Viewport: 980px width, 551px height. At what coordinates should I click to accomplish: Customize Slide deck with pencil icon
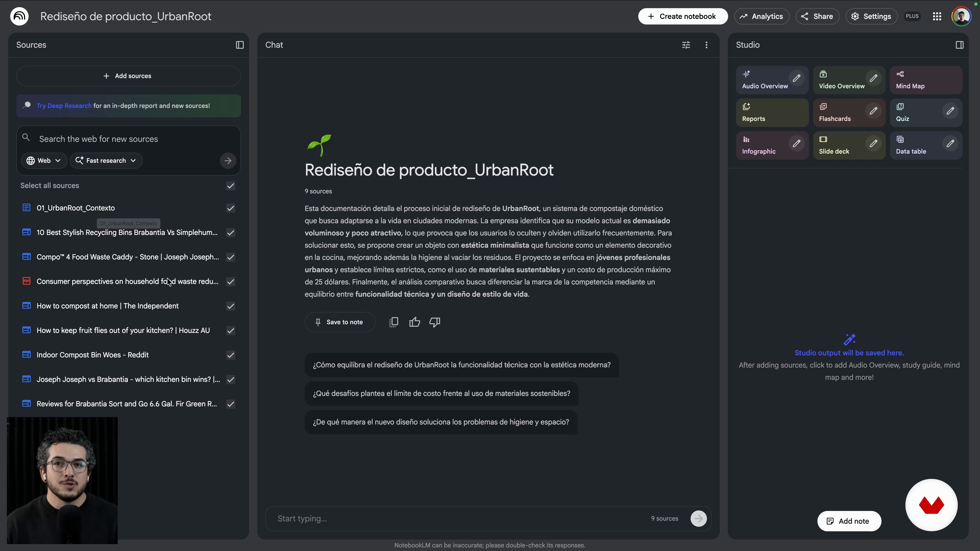pyautogui.click(x=873, y=144)
